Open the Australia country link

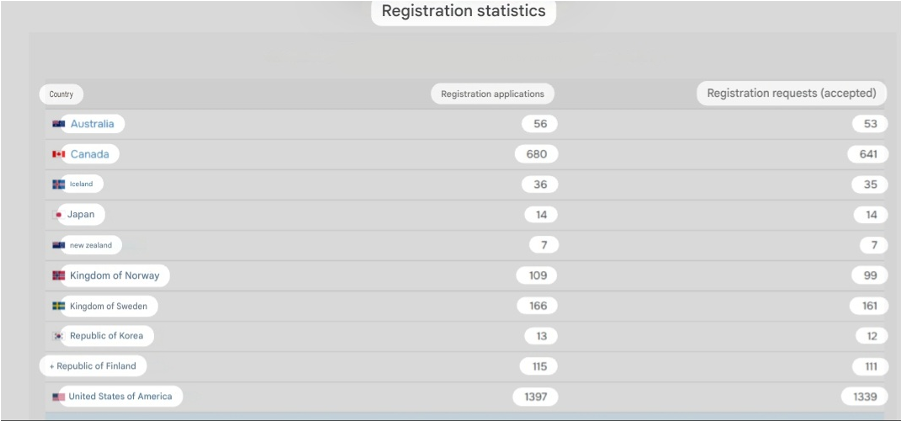pyautogui.click(x=92, y=124)
